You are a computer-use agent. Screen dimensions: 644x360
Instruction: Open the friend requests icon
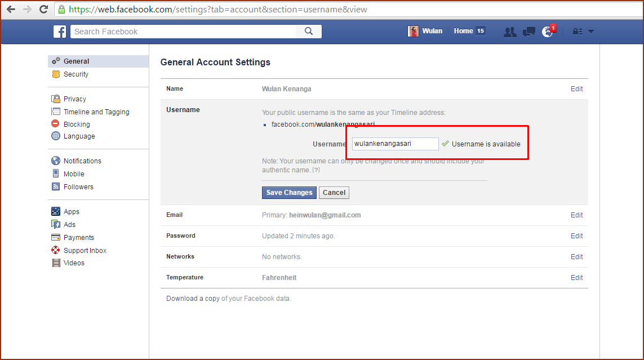pyautogui.click(x=510, y=32)
